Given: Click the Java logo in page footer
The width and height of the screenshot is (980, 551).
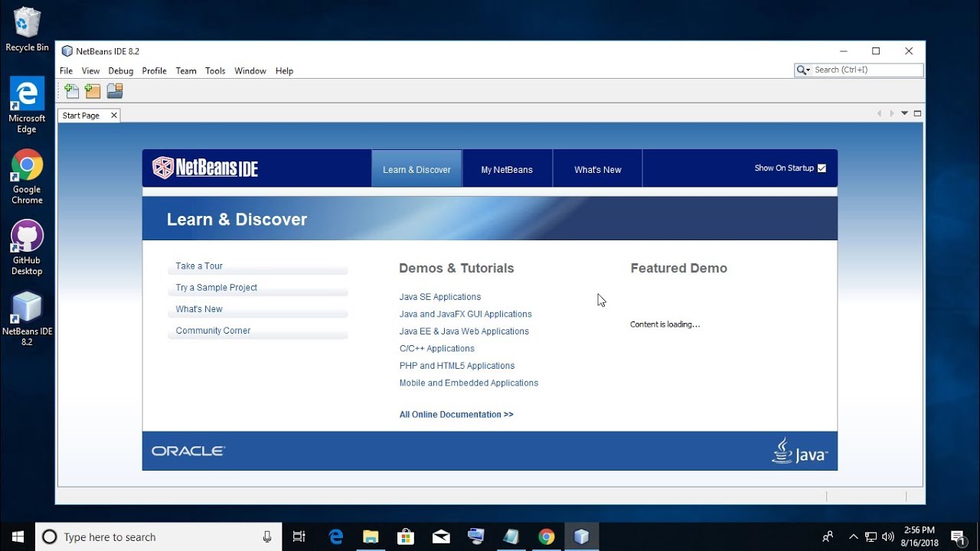Looking at the screenshot, I should pyautogui.click(x=799, y=451).
